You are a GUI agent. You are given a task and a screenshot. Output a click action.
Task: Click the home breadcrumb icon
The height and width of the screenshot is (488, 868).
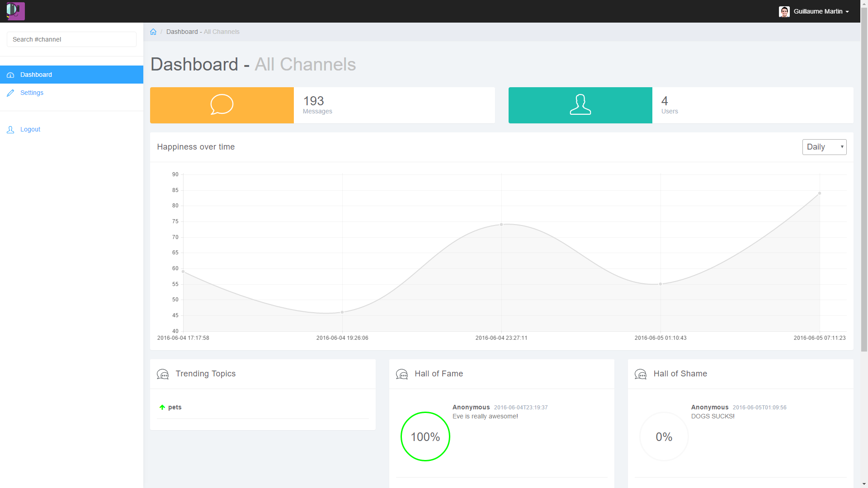pos(153,32)
